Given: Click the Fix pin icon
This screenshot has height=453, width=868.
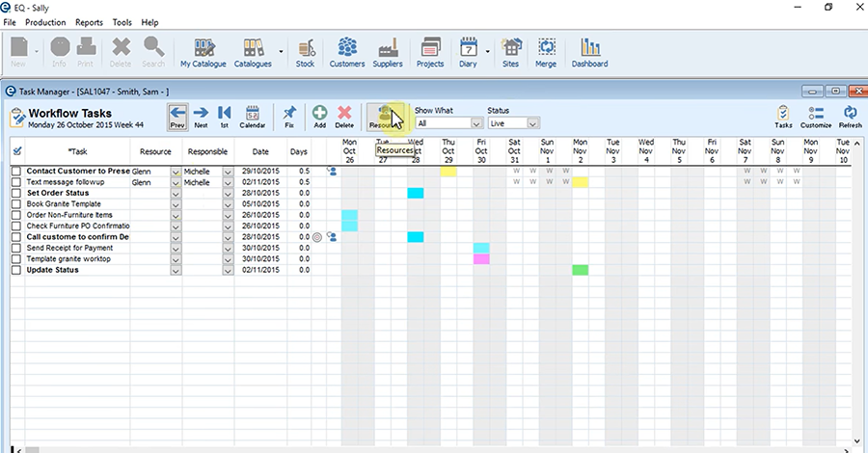Looking at the screenshot, I should pyautogui.click(x=289, y=117).
